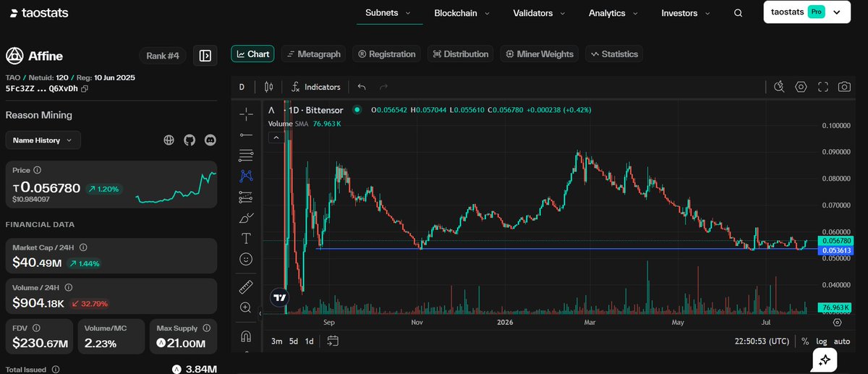This screenshot has width=868, height=374.
Task: Collapse the chart legend with the arrow
Action: point(276,137)
